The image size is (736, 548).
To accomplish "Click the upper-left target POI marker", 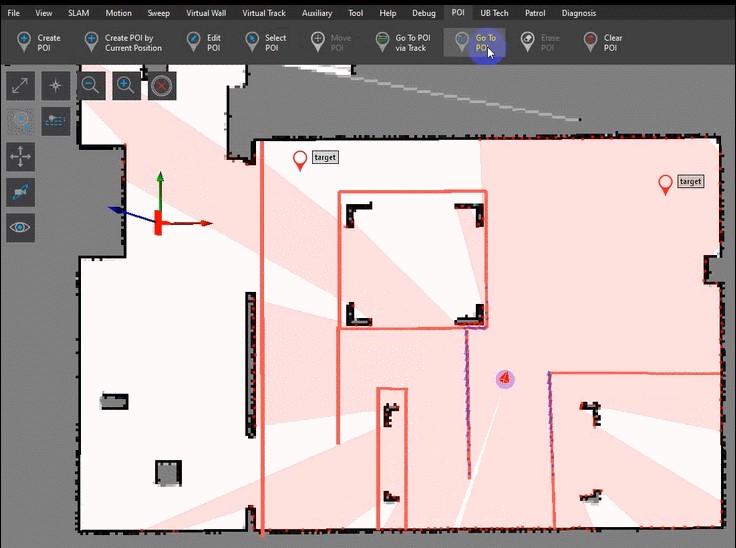I will [300, 160].
